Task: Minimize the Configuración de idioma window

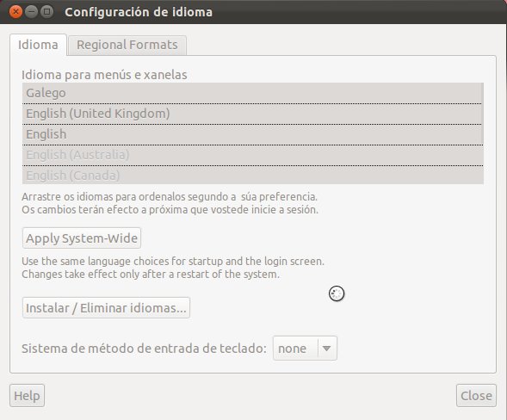Action: 31,12
